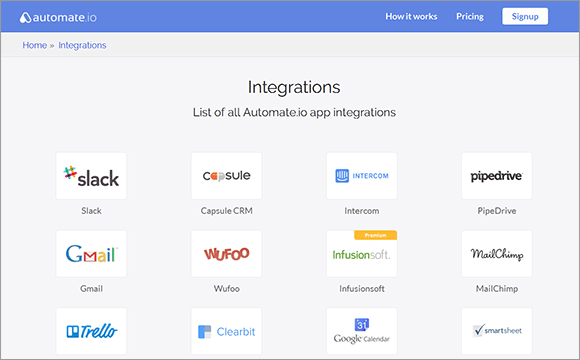580x360 pixels.
Task: Open the Google Calendar logo tile
Action: [361, 331]
